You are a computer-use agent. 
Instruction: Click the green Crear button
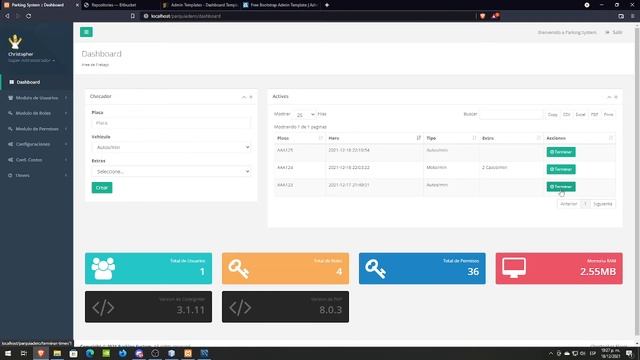[x=102, y=187]
